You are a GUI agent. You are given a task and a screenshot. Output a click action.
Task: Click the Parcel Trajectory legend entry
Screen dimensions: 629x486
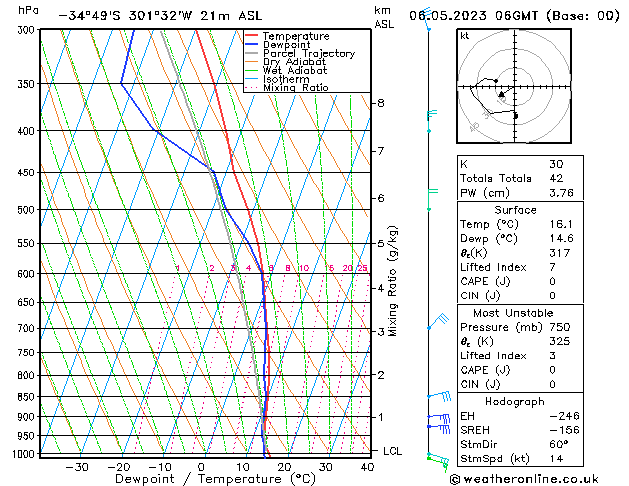pos(309,53)
